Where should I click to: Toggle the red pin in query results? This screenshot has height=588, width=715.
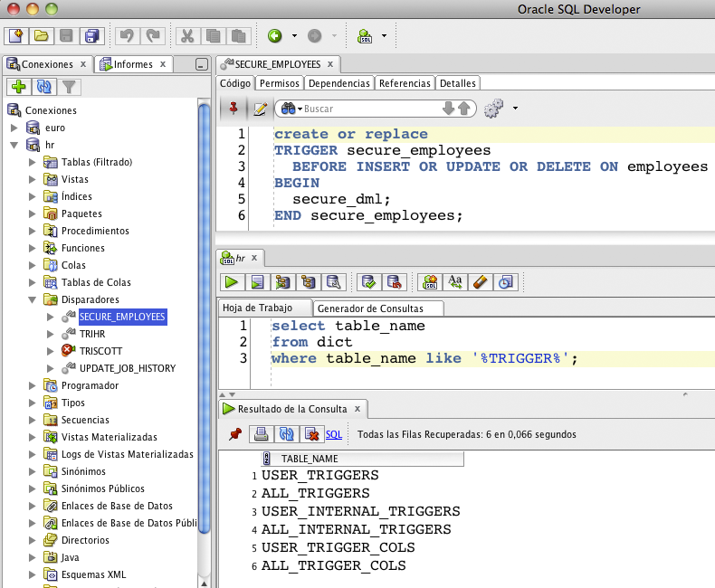(235, 434)
